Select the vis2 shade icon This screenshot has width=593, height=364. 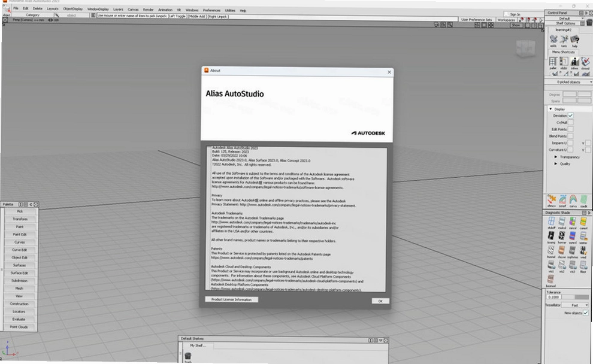pyautogui.click(x=562, y=267)
